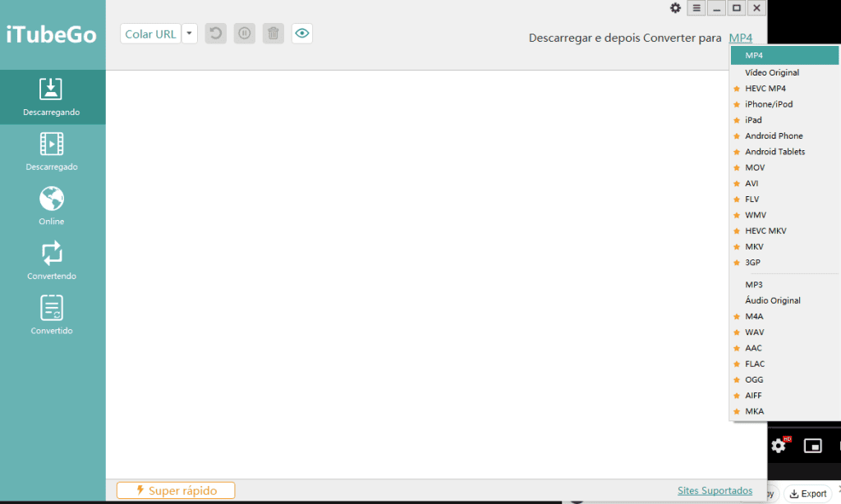841x504 pixels.
Task: Open the Sites Suportados link
Action: coord(715,491)
